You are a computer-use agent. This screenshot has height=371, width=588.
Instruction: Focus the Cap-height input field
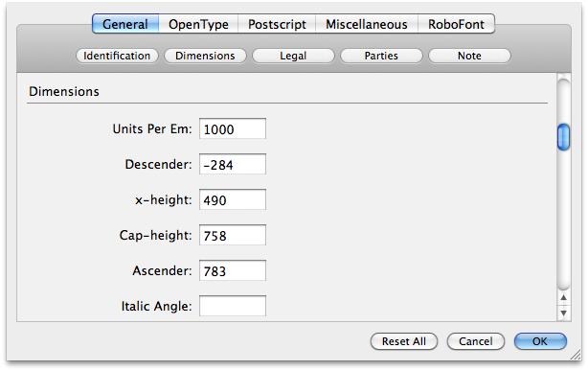tap(233, 235)
